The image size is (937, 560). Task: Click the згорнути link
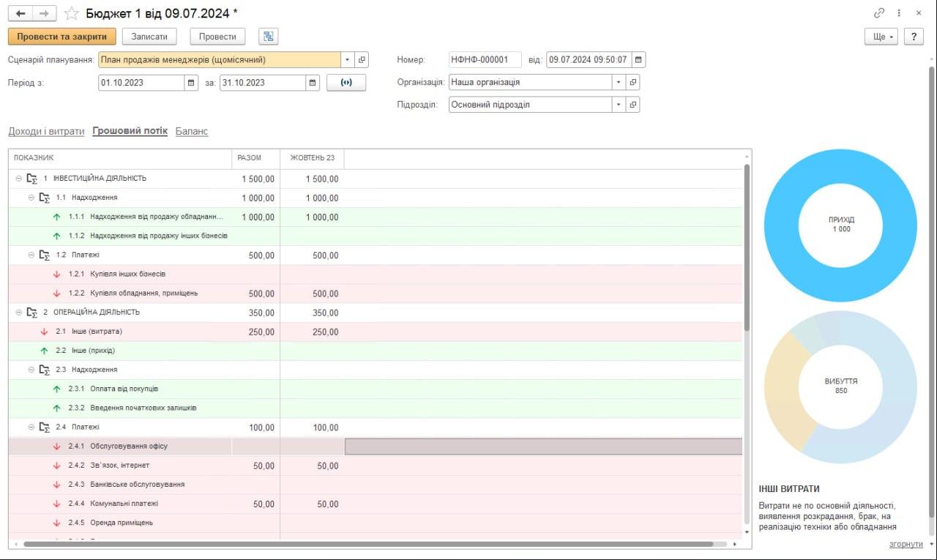coord(906,544)
